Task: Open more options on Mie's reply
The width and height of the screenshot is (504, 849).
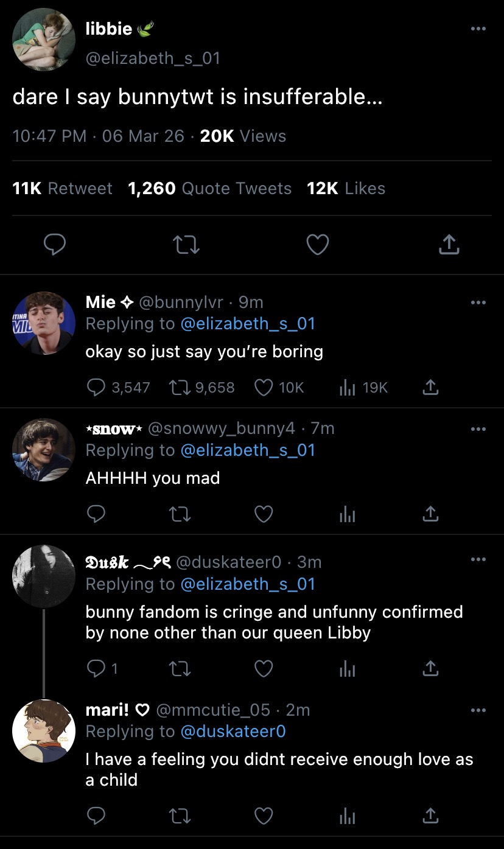Action: coord(478,301)
